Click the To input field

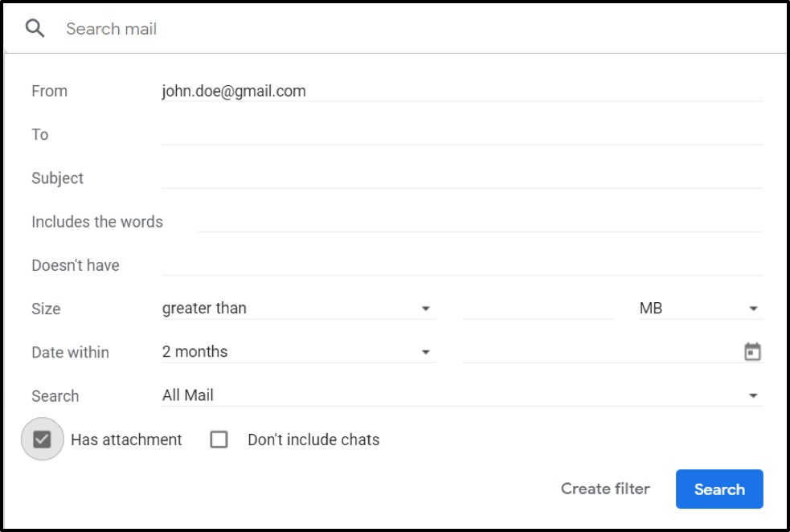(461, 135)
